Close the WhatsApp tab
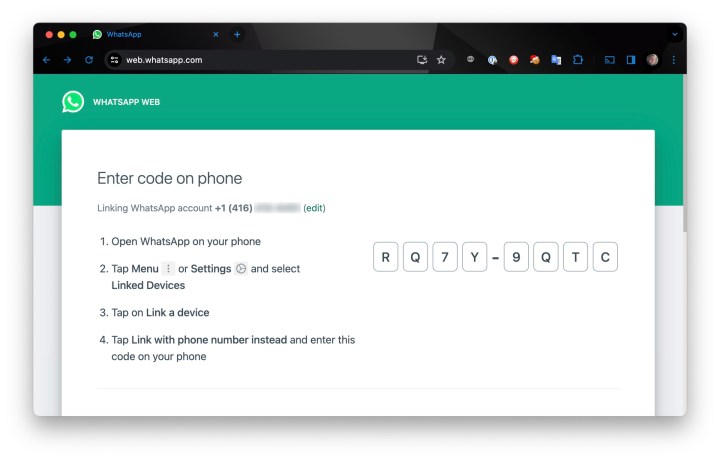Image resolution: width=720 pixels, height=460 pixels. [x=216, y=34]
